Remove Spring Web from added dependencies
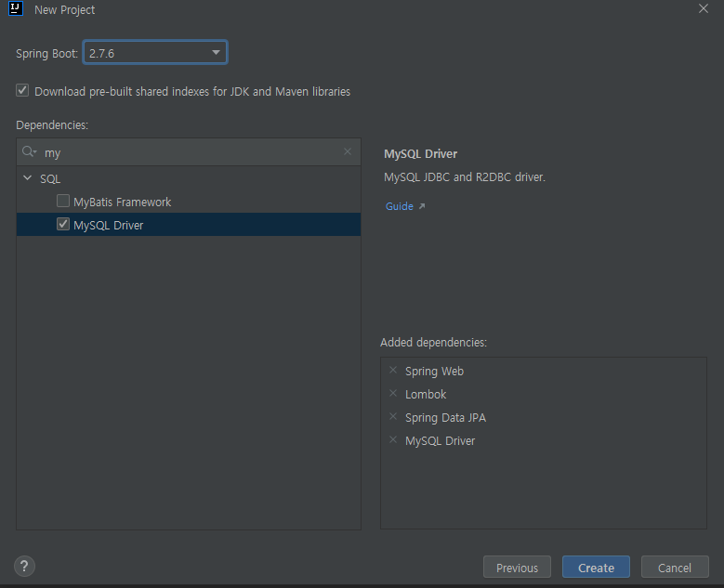The image size is (724, 588). click(x=393, y=370)
